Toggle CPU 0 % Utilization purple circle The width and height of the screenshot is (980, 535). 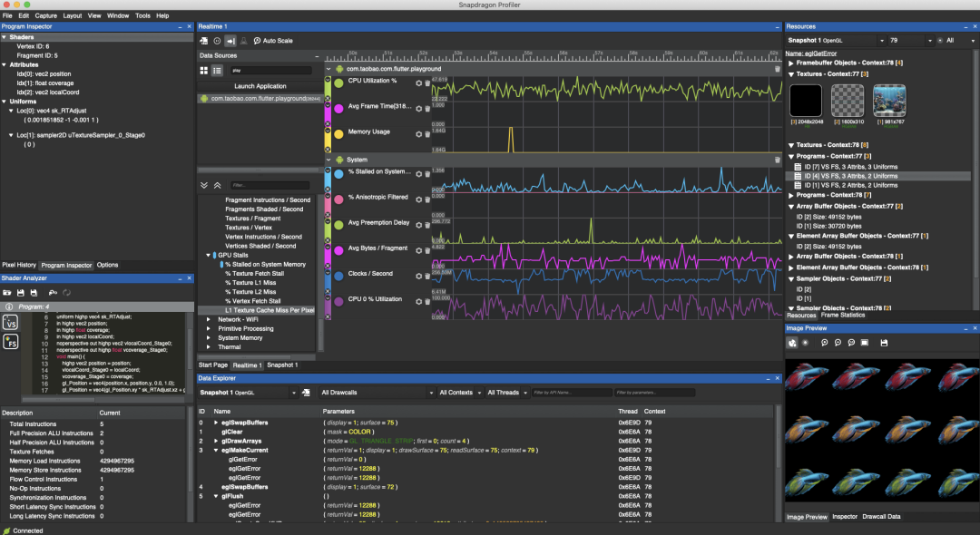[338, 302]
